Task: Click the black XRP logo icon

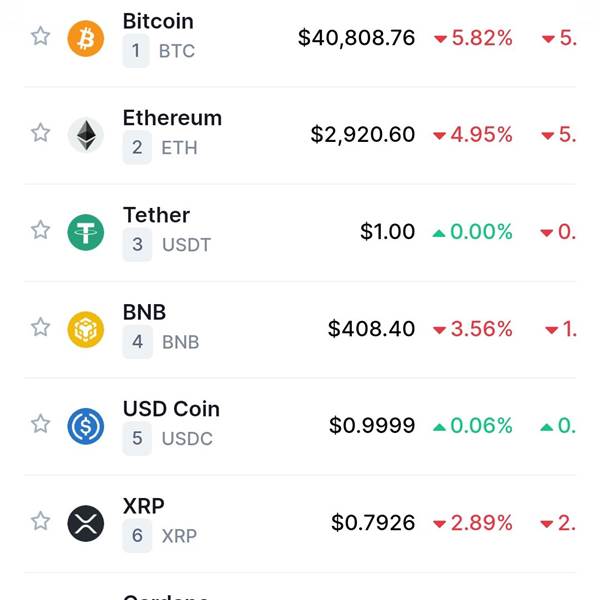Action: pyautogui.click(x=86, y=523)
